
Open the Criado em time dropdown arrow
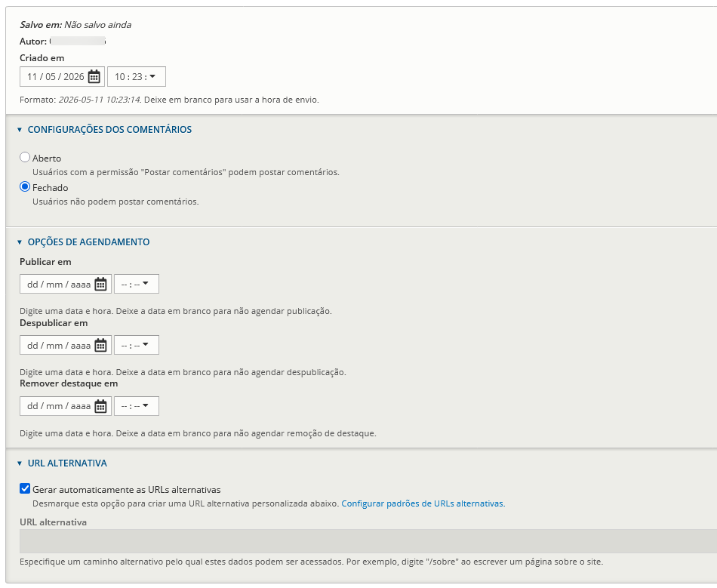coord(152,76)
